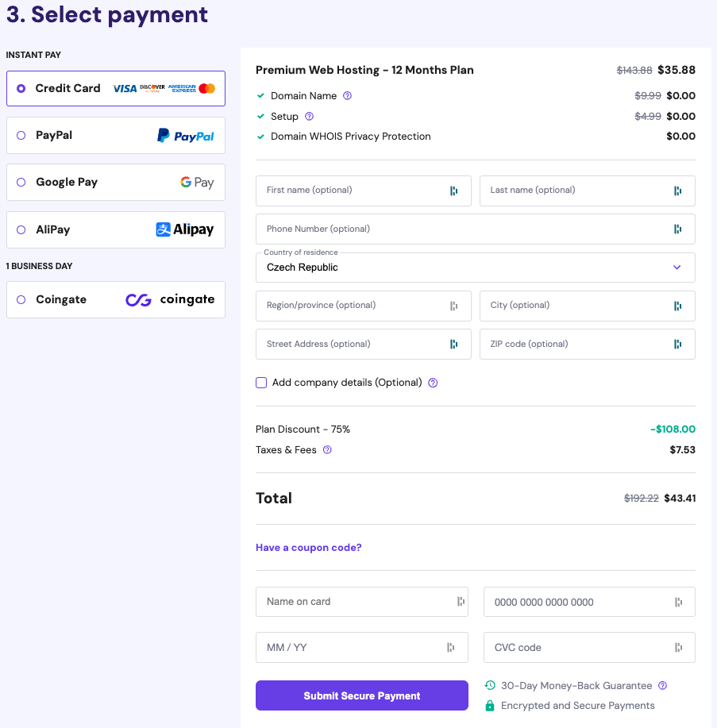Click the CVC code field
Screen dimensions: 717x728
580,648
